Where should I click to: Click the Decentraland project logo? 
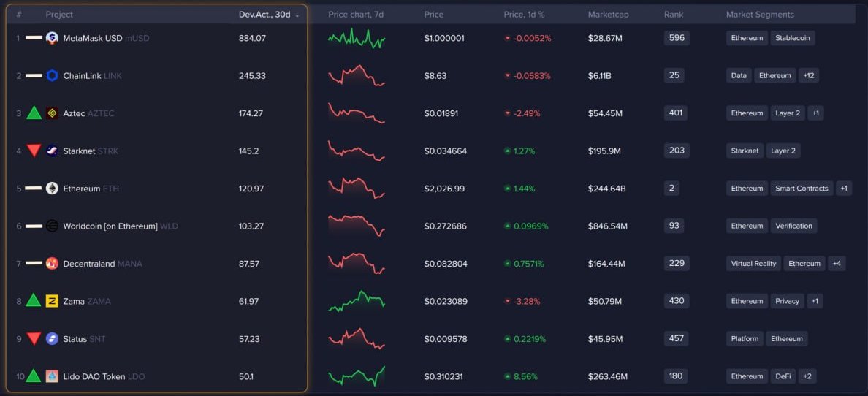52,264
